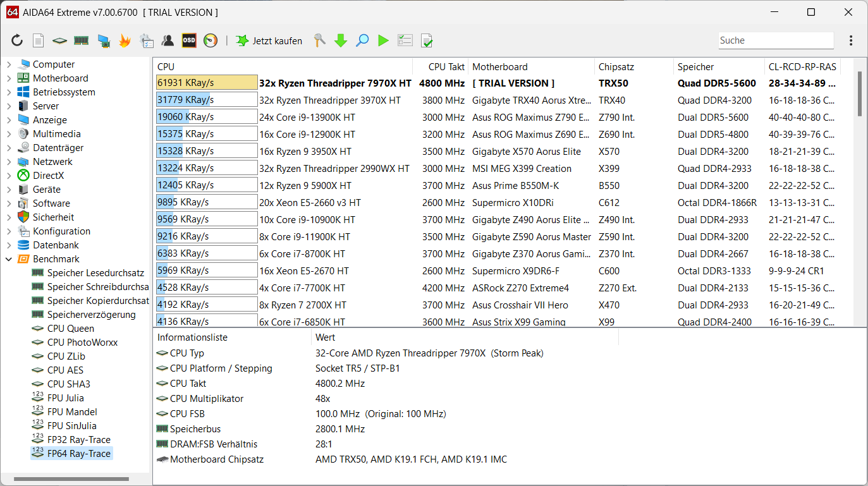Expand the Motherboard tree node

pyautogui.click(x=9, y=78)
